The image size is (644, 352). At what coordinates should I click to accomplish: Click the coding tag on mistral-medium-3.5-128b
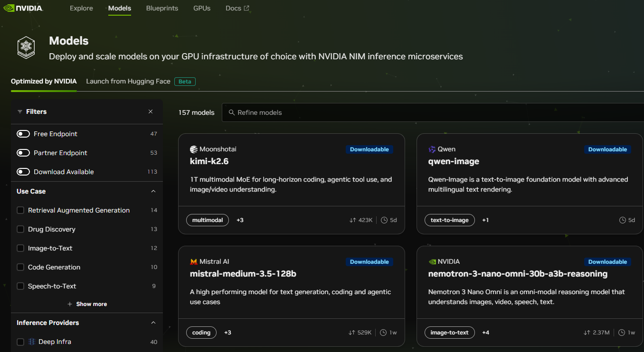[x=201, y=333]
